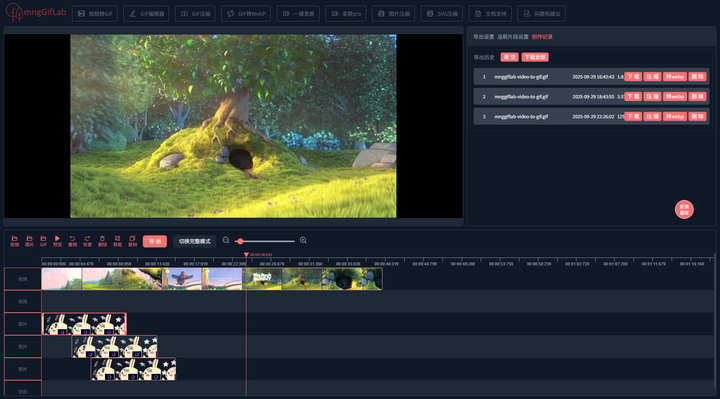
Task: Download export record 2 (下载)
Action: click(x=633, y=96)
